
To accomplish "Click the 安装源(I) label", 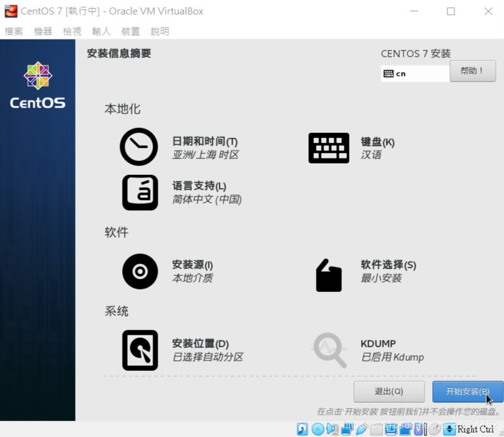I will point(192,265).
